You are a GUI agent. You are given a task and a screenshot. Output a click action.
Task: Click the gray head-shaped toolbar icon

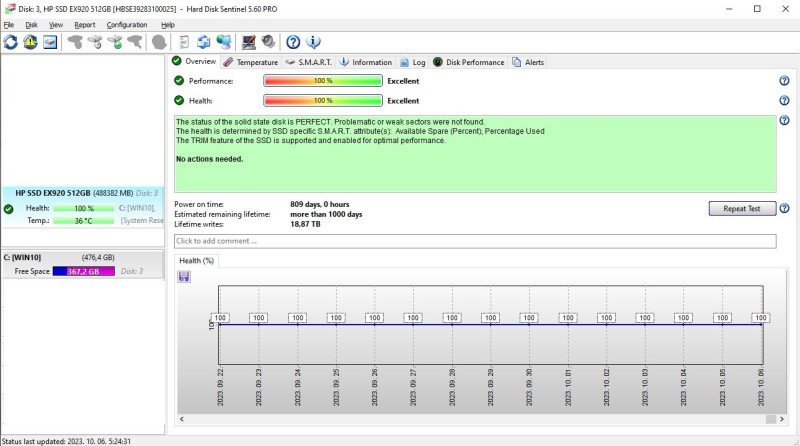(x=159, y=42)
